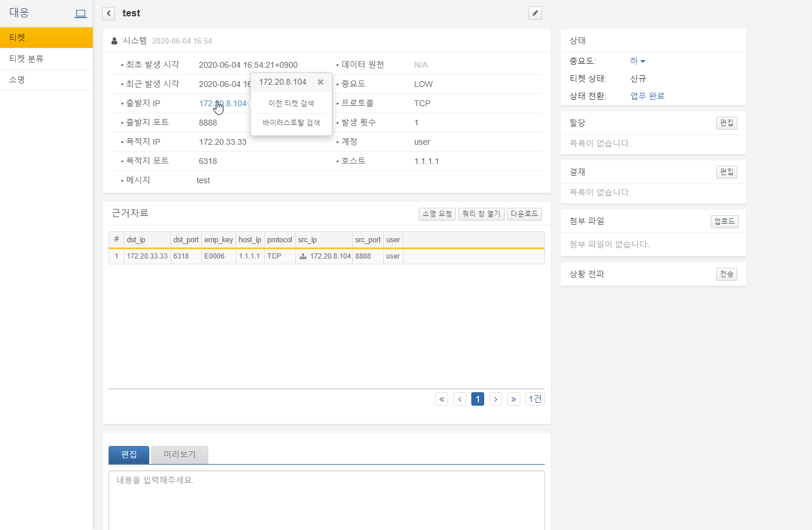The width and height of the screenshot is (812, 530).
Task: Click the emp_key column header
Action: tap(219, 240)
